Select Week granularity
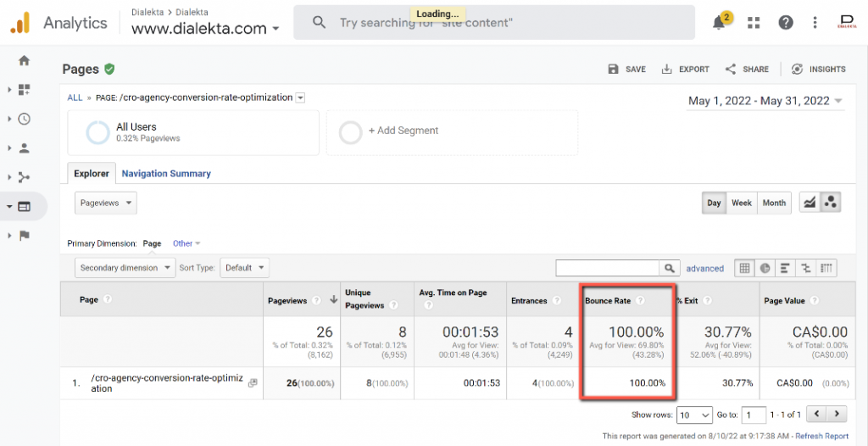Screen dimensions: 868x446 point(741,203)
